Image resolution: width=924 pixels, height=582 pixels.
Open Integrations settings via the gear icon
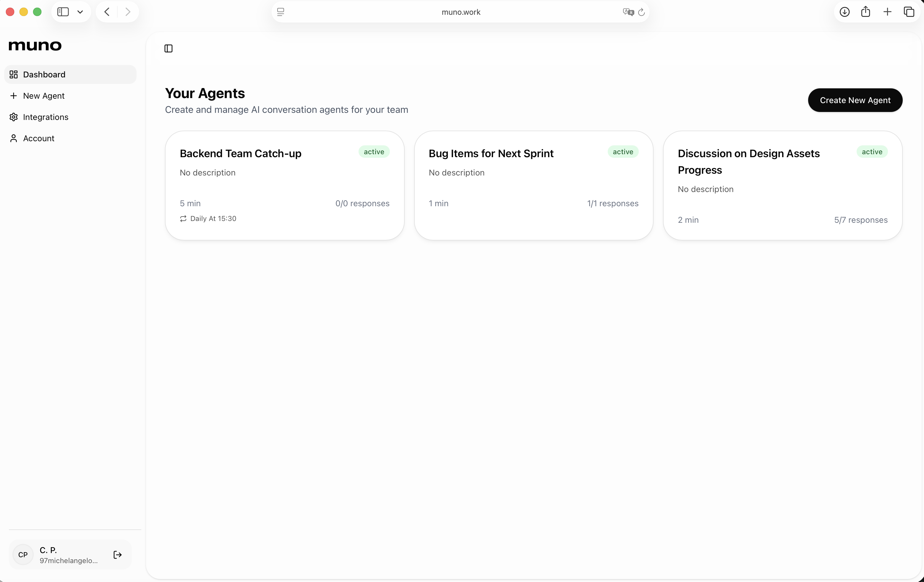tap(14, 117)
